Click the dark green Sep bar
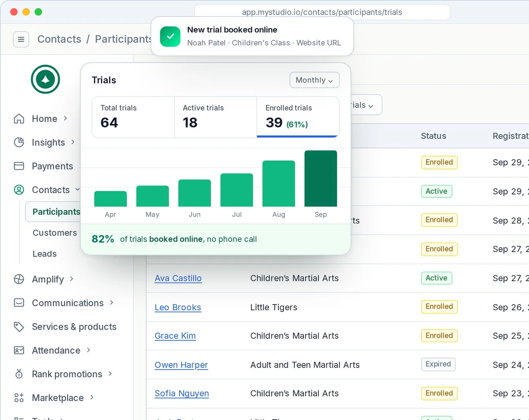 coord(321,178)
